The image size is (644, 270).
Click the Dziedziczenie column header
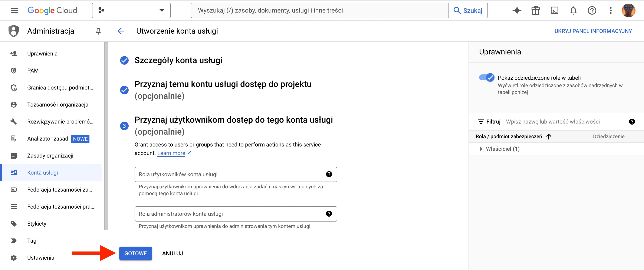(608, 136)
